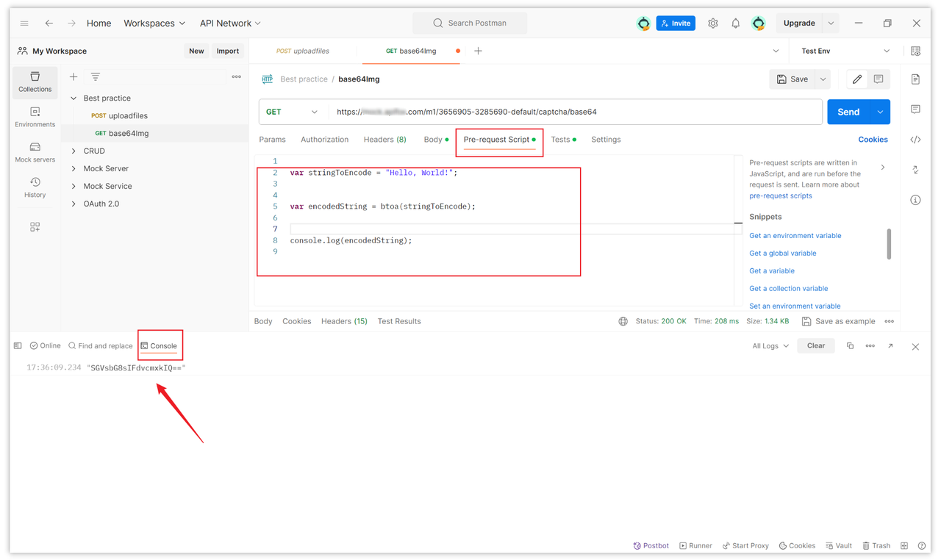
Task: Switch to the Settings tab
Action: (606, 139)
